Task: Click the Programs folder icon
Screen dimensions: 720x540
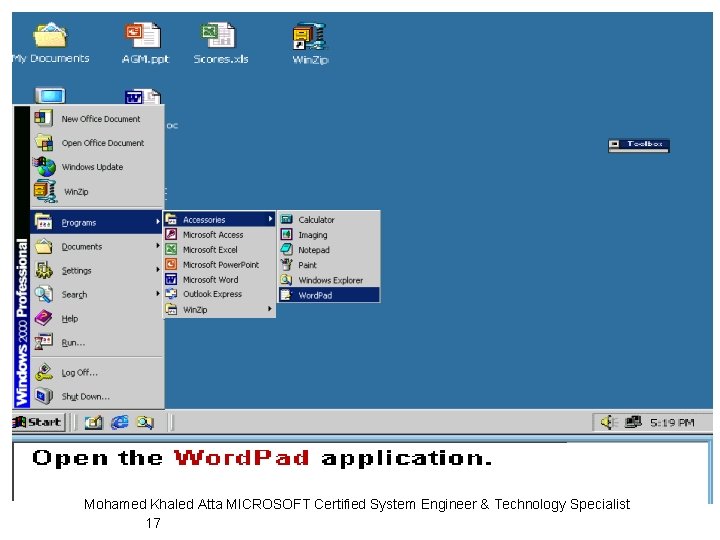Action: pyautogui.click(x=44, y=222)
